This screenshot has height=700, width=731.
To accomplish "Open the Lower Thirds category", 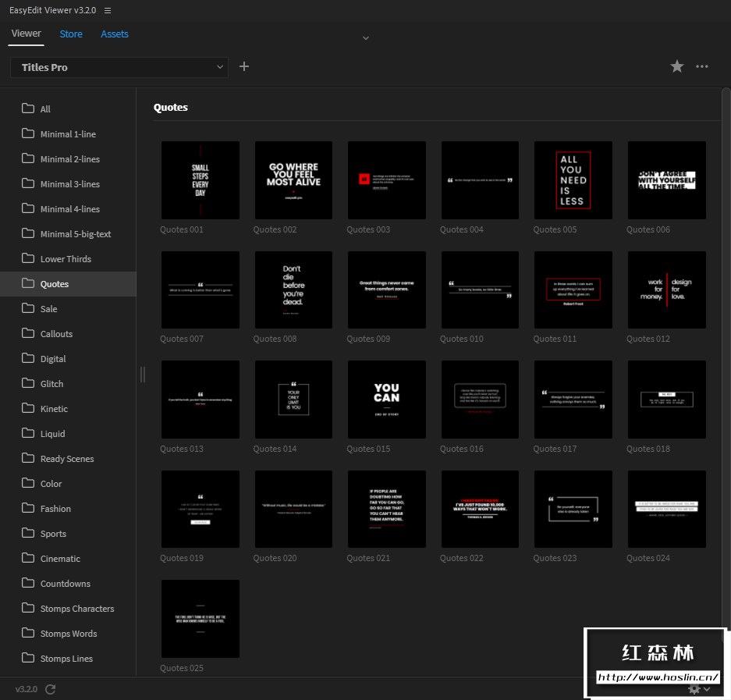I will tap(66, 259).
